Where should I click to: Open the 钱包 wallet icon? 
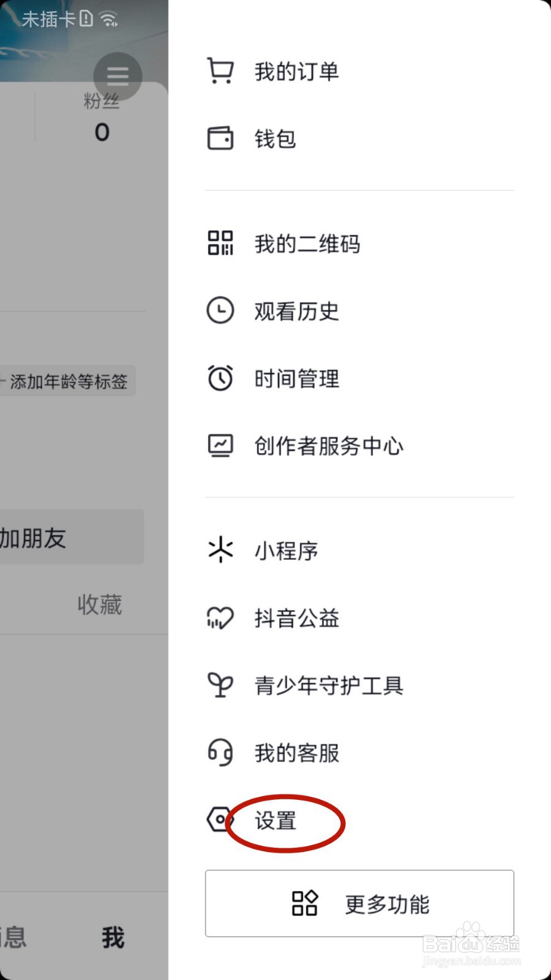[x=220, y=138]
